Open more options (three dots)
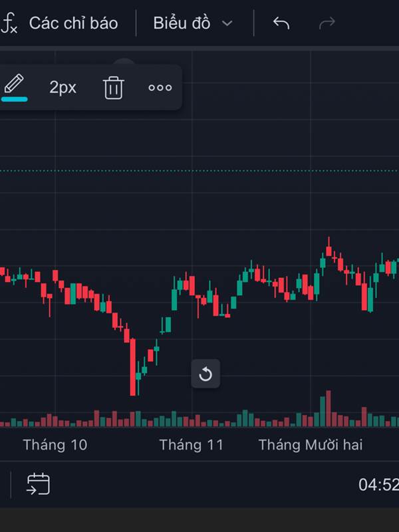The width and height of the screenshot is (399, 532). [x=160, y=88]
